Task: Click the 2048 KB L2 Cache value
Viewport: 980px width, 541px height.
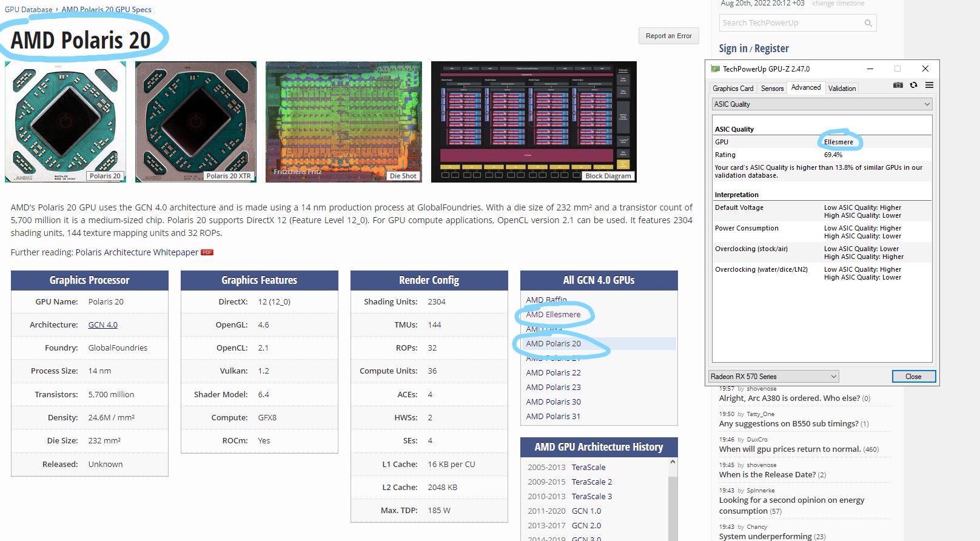Action: 443,488
